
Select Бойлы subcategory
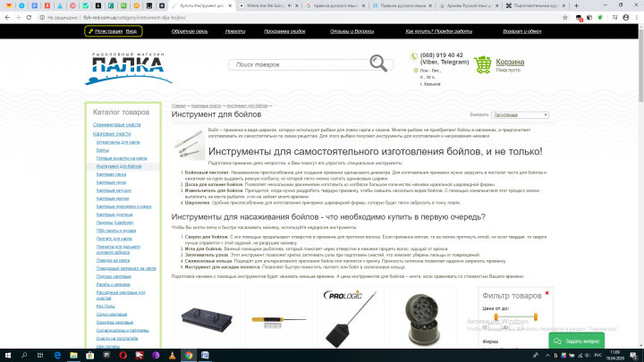click(103, 150)
